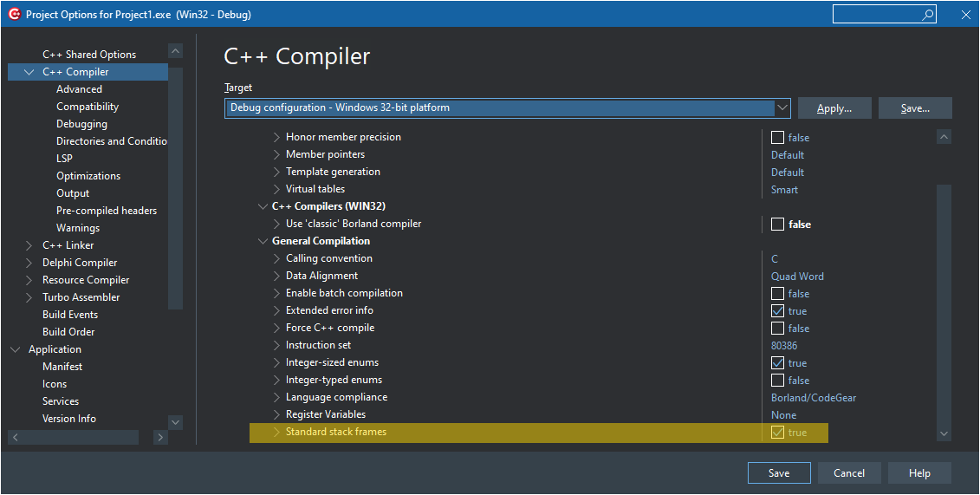Expand the C++ Linker tree node
980x495 pixels.
click(x=29, y=245)
